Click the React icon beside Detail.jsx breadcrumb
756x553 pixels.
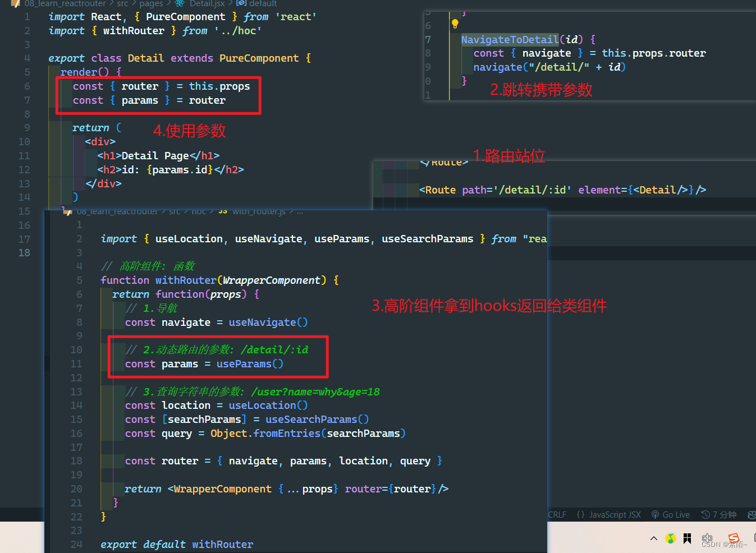pos(180,3)
